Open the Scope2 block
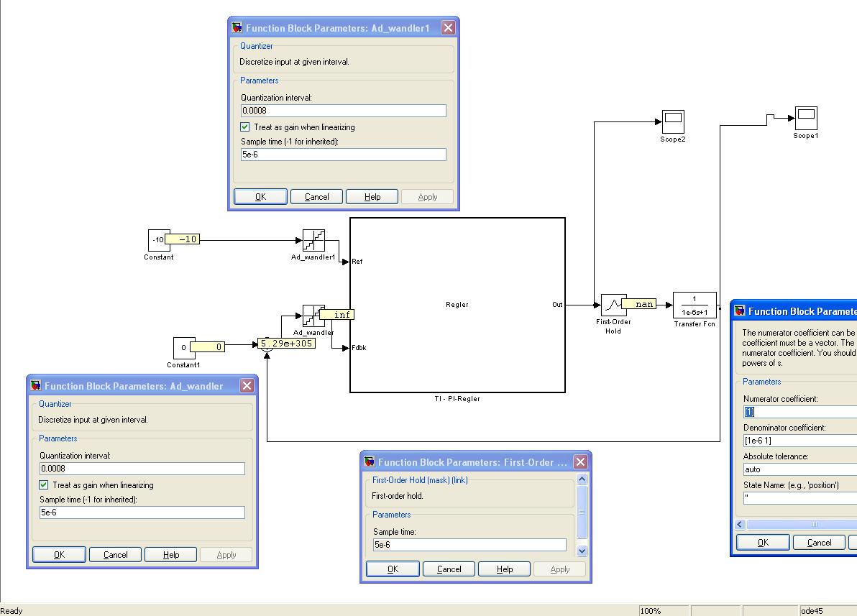Viewport: 857px width, 616px height. 672,121
